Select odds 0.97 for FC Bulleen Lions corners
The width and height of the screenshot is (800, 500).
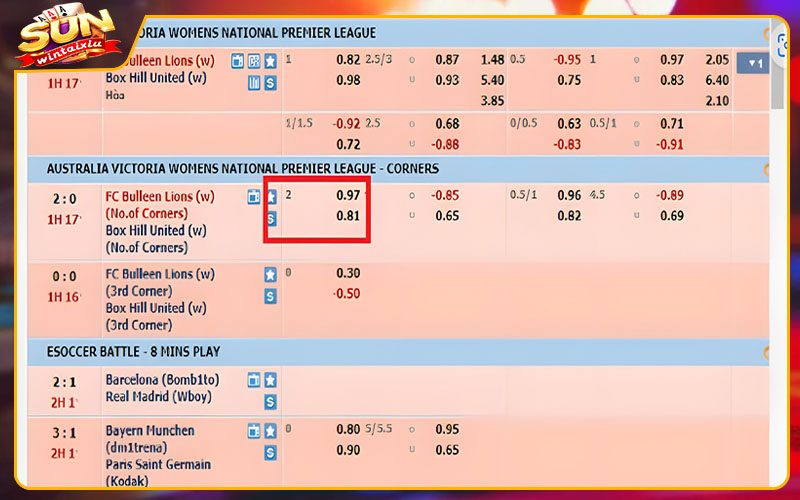pos(347,196)
